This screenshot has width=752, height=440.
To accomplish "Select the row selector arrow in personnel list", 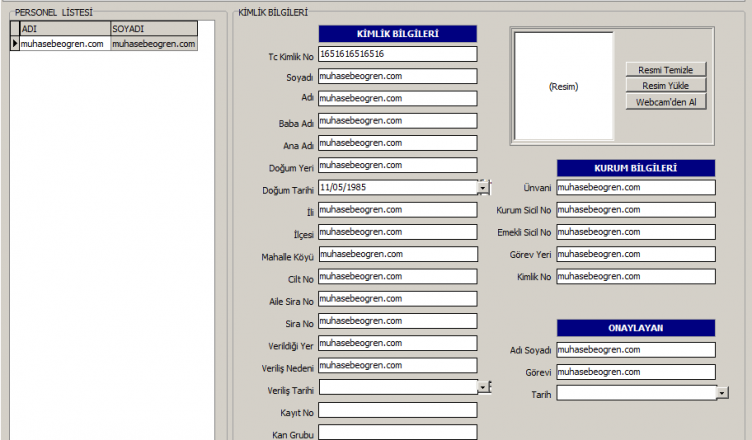I will click(15, 43).
